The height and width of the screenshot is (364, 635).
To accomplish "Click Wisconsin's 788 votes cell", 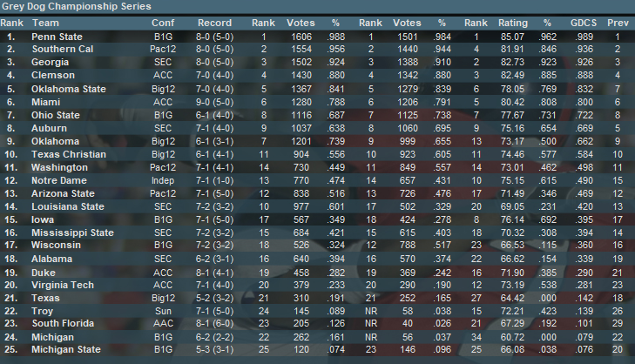I will click(x=408, y=245).
